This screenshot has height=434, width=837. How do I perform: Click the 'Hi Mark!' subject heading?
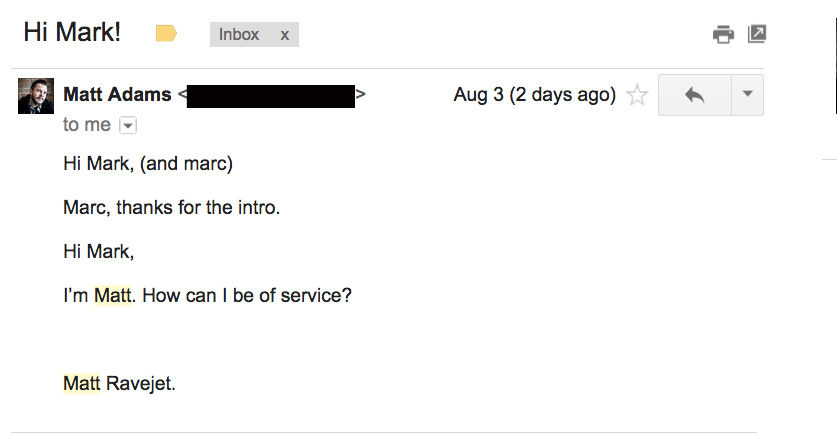click(x=72, y=32)
